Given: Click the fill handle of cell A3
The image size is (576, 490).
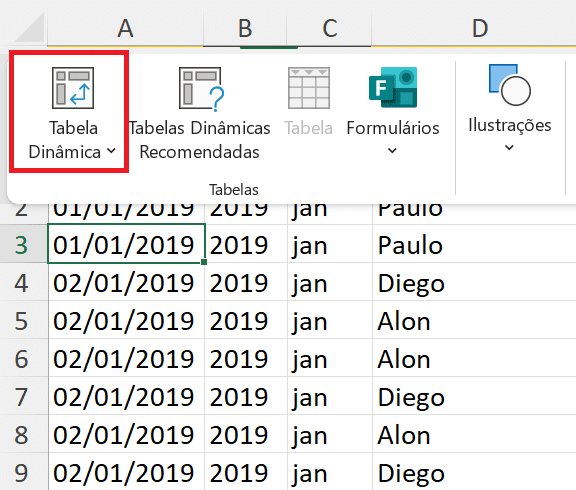Looking at the screenshot, I should [204, 262].
